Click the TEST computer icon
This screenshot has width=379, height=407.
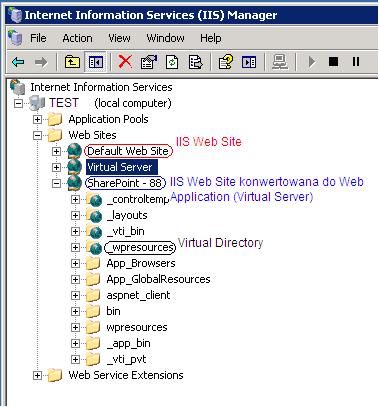click(x=37, y=103)
